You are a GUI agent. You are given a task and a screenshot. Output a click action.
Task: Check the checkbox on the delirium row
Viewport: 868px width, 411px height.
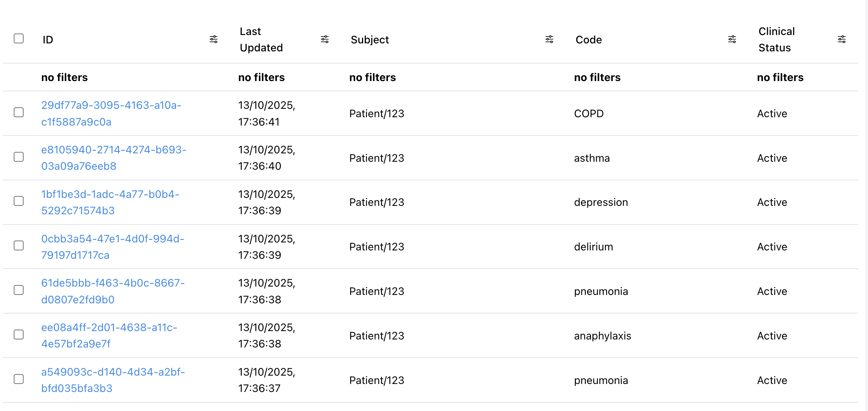point(19,246)
